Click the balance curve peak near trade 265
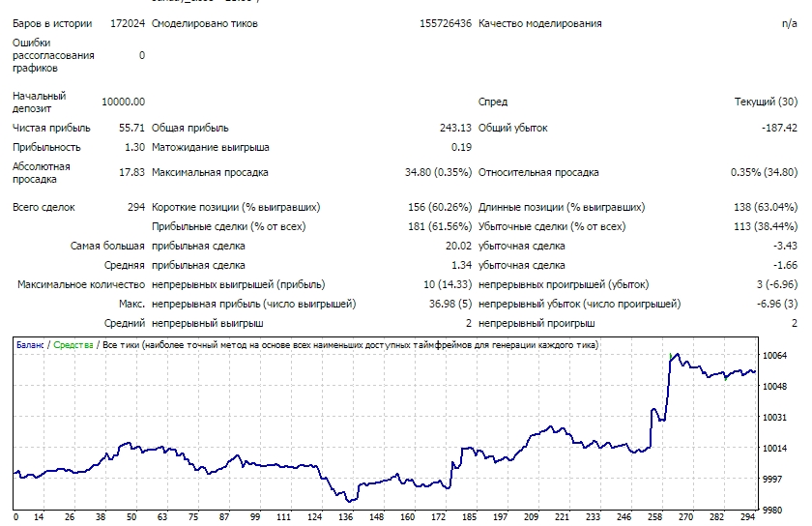 [x=677, y=355]
